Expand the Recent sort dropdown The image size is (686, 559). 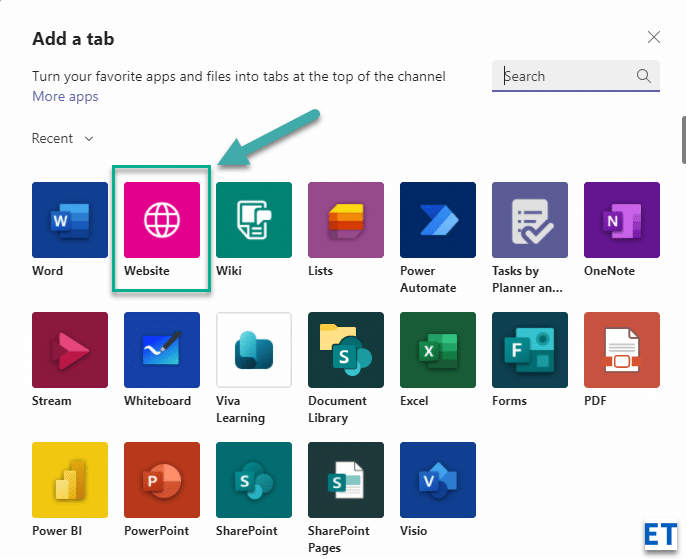tap(63, 139)
